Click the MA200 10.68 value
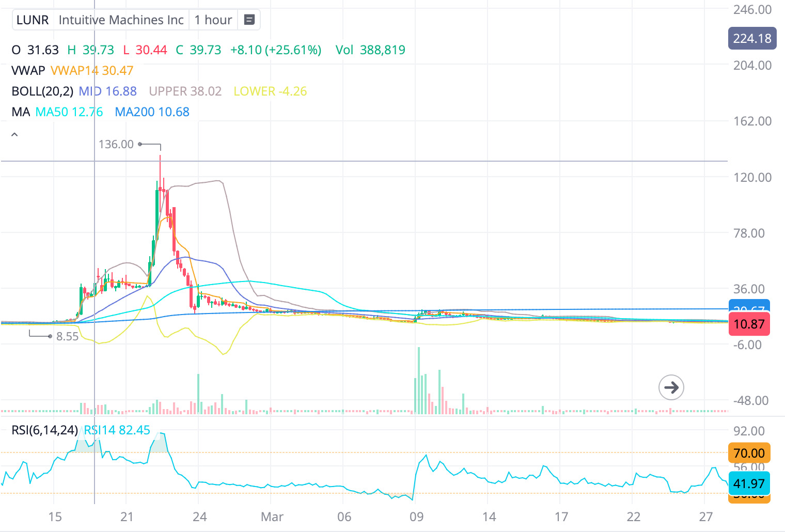The width and height of the screenshot is (785, 532). 152,112
